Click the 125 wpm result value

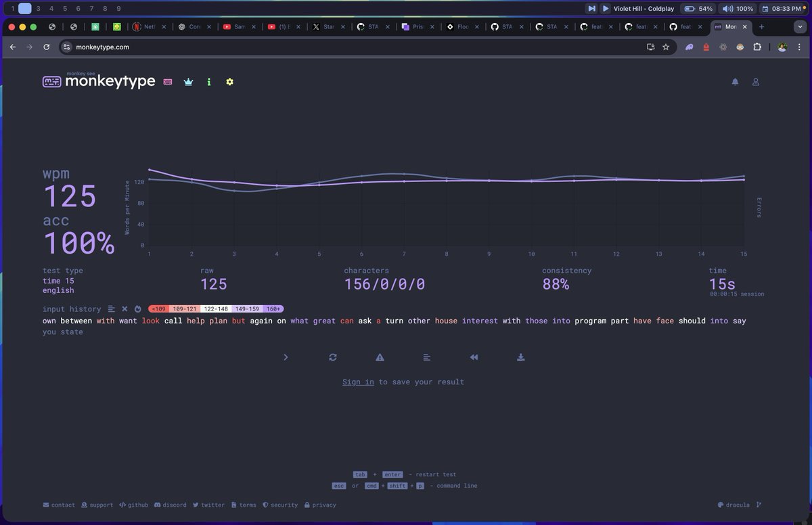[x=70, y=196]
